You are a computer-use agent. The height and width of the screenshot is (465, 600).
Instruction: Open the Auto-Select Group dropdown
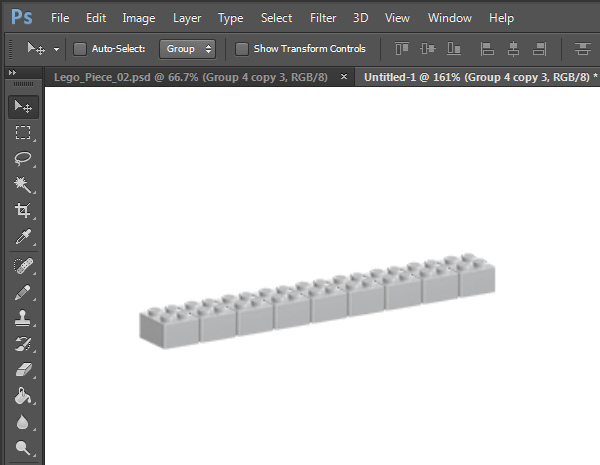188,49
